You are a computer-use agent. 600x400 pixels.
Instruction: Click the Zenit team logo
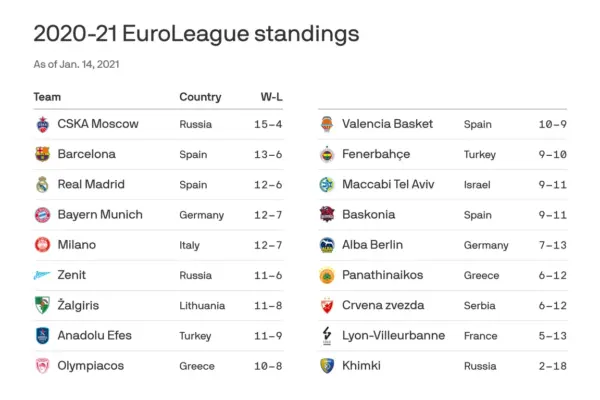point(42,275)
